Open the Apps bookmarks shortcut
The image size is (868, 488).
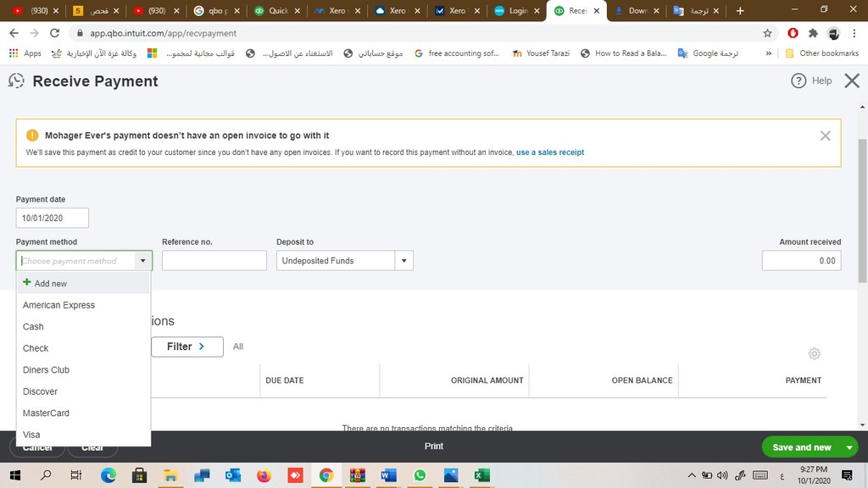tap(25, 53)
